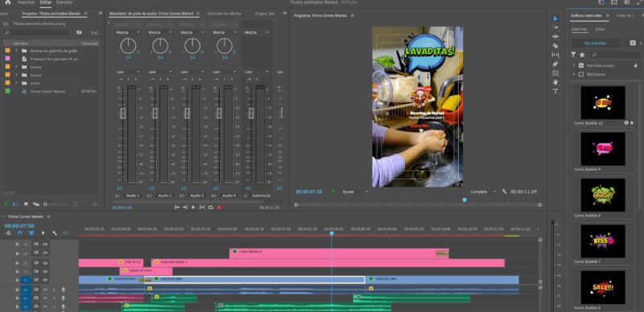Lock the V1 video track
644x312 pixels.
pos(17,280)
